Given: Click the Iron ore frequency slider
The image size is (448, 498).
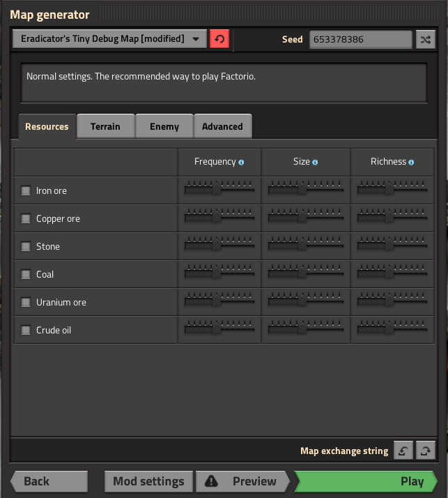Looking at the screenshot, I should 219,188.
